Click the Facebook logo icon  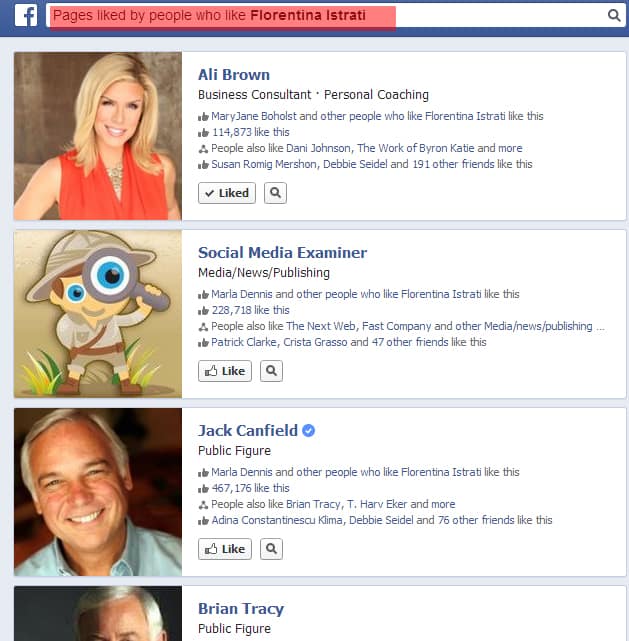[26, 16]
